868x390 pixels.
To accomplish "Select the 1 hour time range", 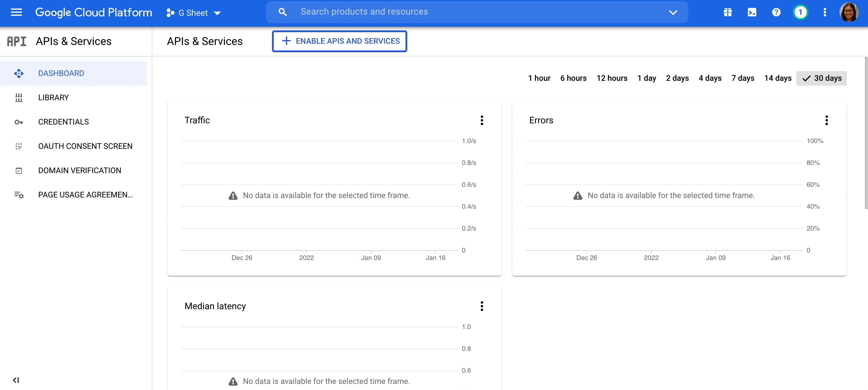I will 539,78.
